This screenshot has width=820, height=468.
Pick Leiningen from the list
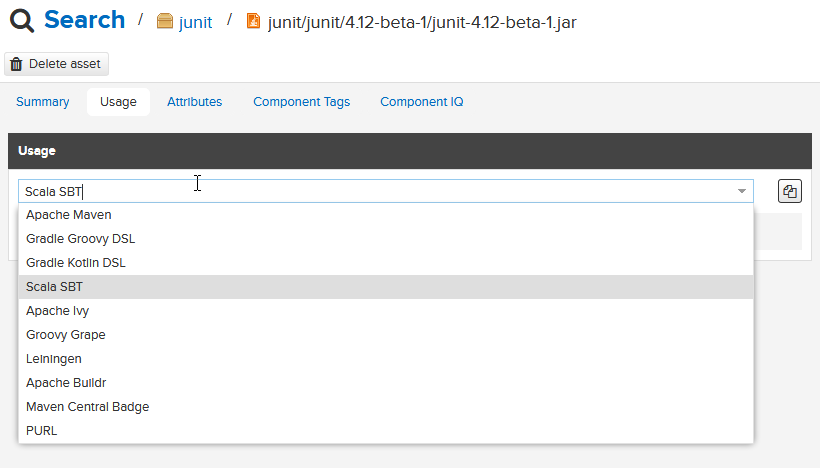tap(386, 359)
